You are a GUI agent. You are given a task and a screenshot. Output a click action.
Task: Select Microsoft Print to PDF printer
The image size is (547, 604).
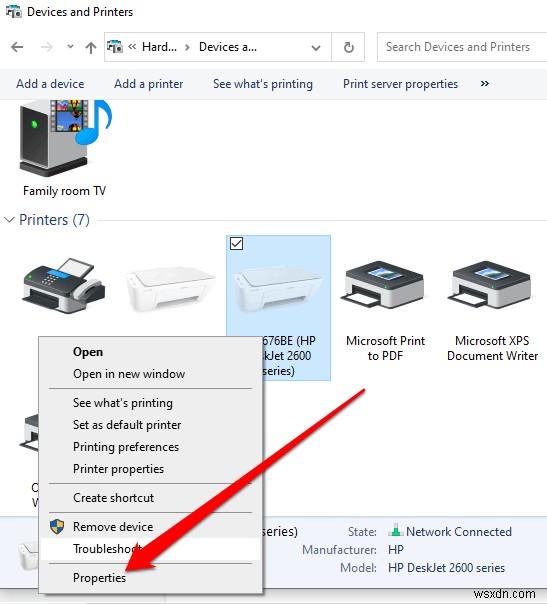click(385, 311)
